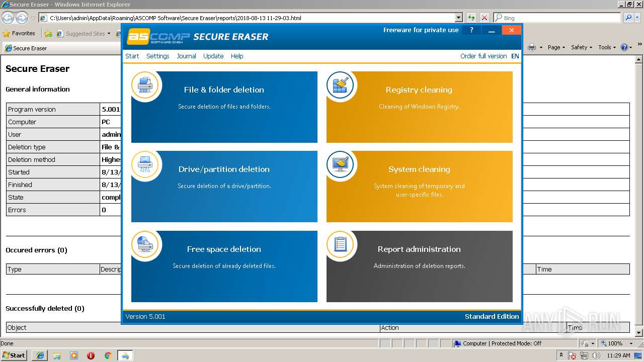Click the Secure Eraser help question mark
The width and height of the screenshot is (644, 362).
click(471, 30)
